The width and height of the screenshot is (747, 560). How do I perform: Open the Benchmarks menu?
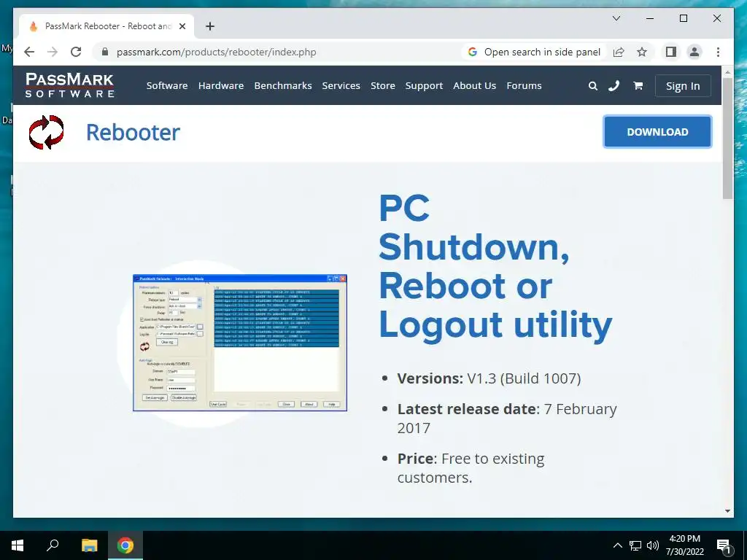click(x=283, y=86)
